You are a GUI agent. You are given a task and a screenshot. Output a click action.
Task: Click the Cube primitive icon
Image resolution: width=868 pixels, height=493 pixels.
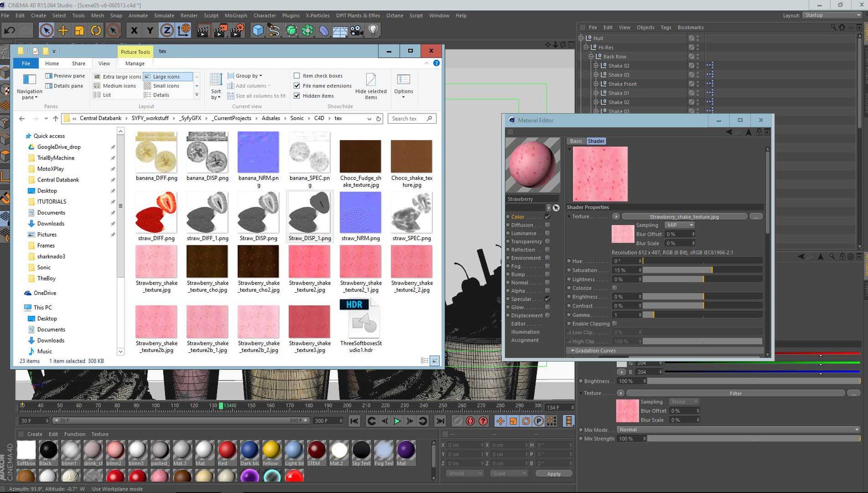[258, 30]
